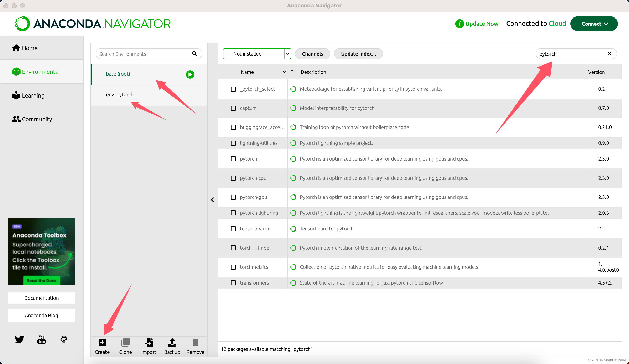This screenshot has height=364, width=629.
Task: Click the Anaconda Toolbox ad banner
Action: click(41, 251)
